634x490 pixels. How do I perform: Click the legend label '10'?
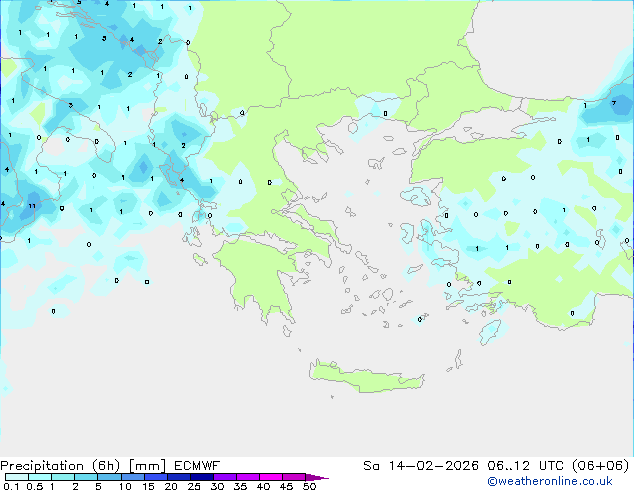coord(125,486)
